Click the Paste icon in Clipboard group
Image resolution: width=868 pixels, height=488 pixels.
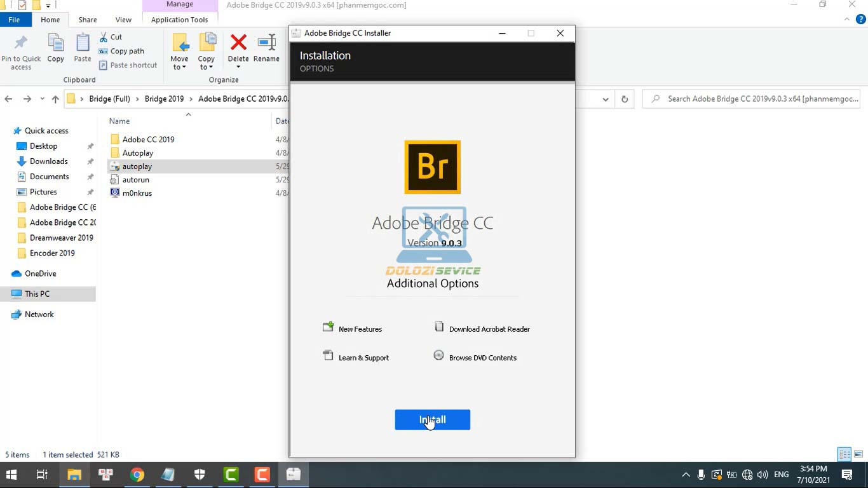pyautogui.click(x=83, y=43)
